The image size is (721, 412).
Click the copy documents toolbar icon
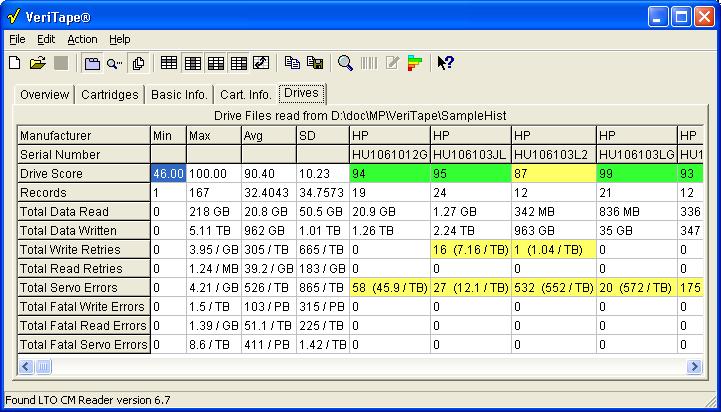[139, 63]
